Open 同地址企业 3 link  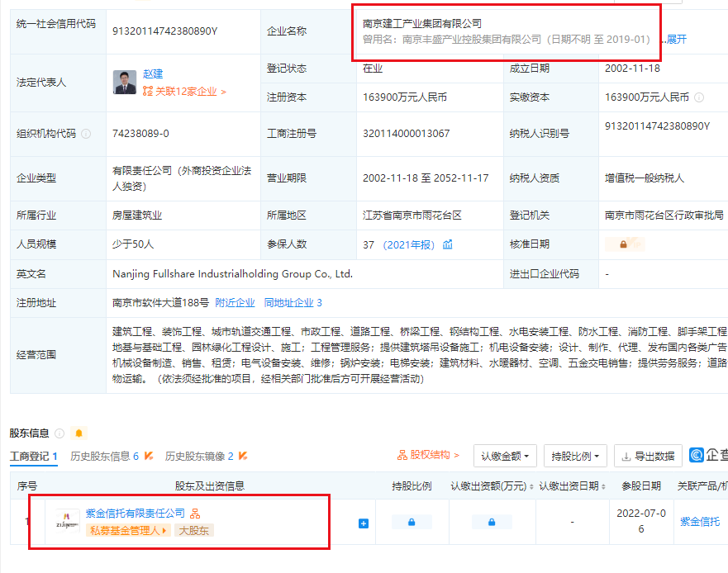coord(293,303)
